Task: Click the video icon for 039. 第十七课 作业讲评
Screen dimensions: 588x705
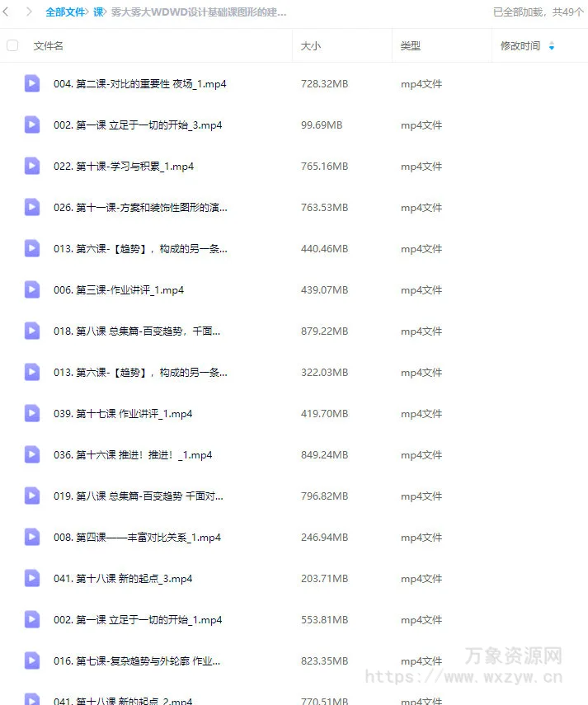Action: pos(32,413)
